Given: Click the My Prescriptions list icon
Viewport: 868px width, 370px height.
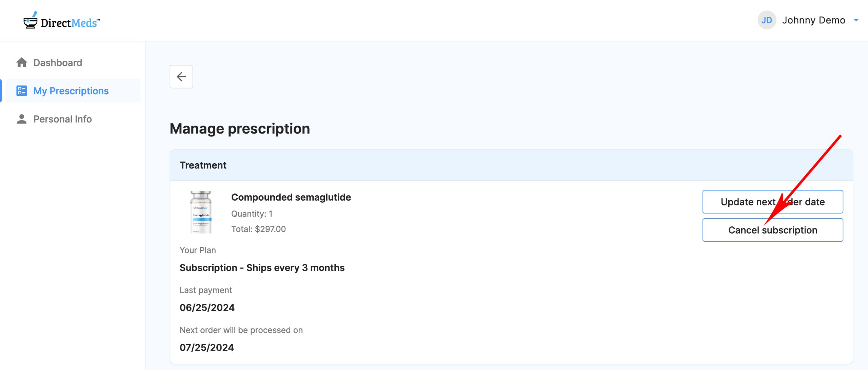Looking at the screenshot, I should tap(22, 91).
